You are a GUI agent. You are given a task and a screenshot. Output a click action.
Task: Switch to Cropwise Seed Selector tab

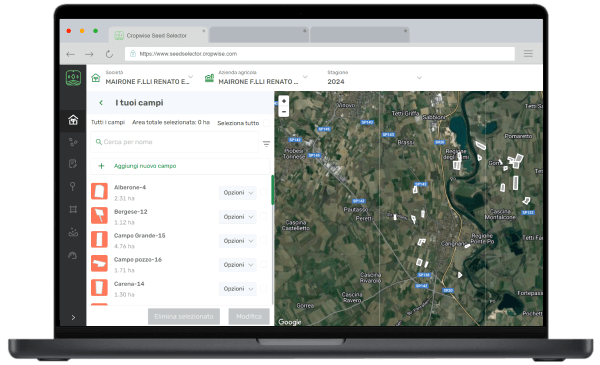[158, 35]
